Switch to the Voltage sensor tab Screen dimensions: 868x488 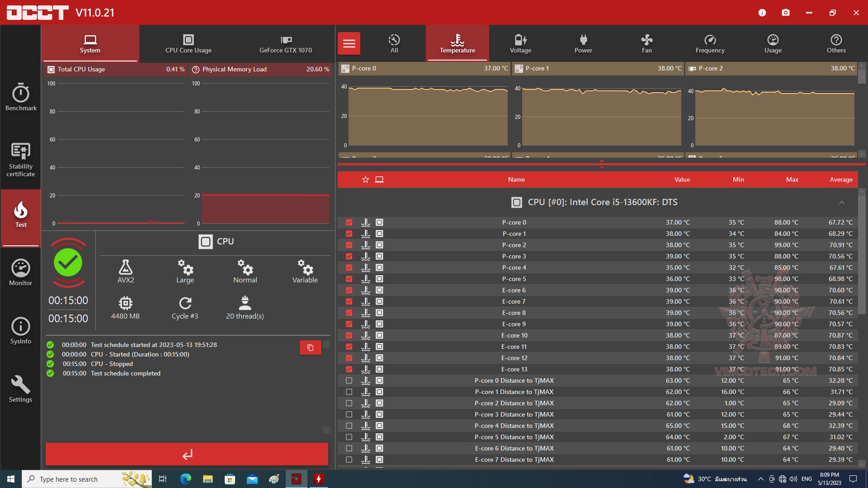click(x=520, y=44)
